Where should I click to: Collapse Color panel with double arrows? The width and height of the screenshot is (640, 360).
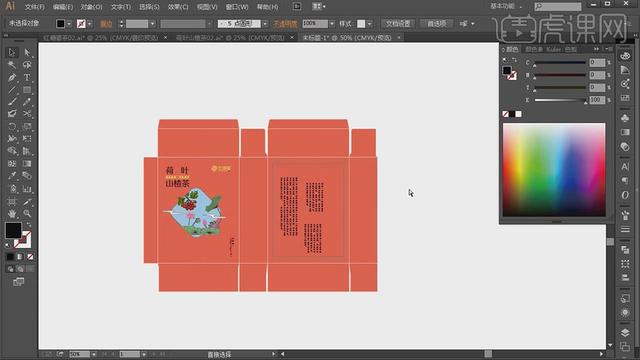tap(597, 49)
